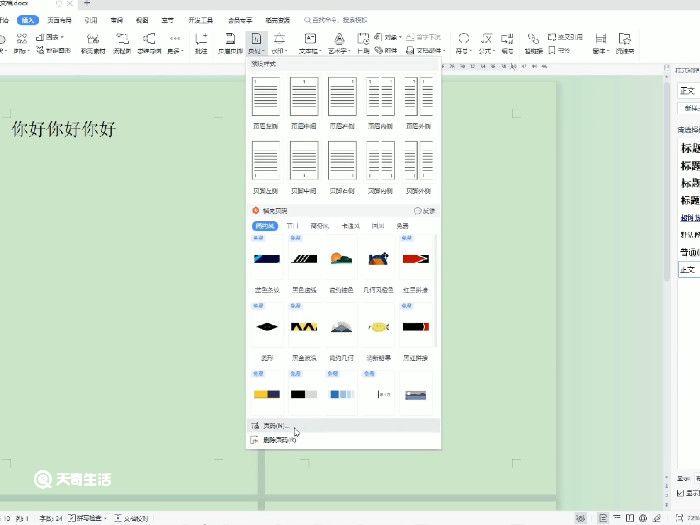Switch to web layout globe icon in status bar

pos(643,518)
